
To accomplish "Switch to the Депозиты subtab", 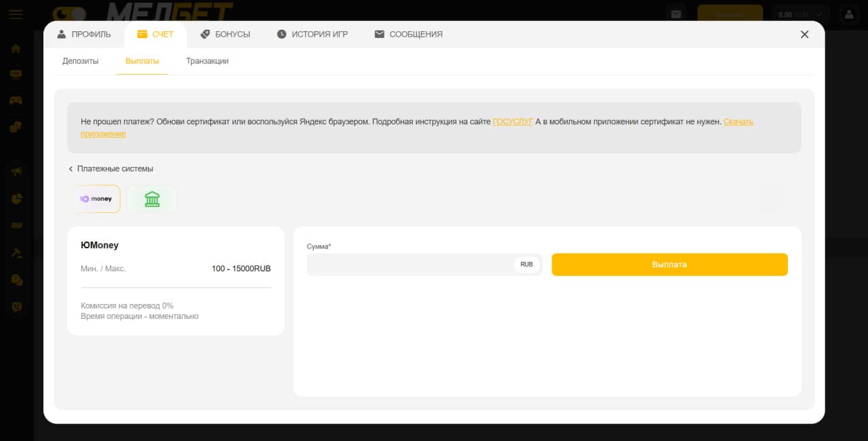I will [80, 61].
